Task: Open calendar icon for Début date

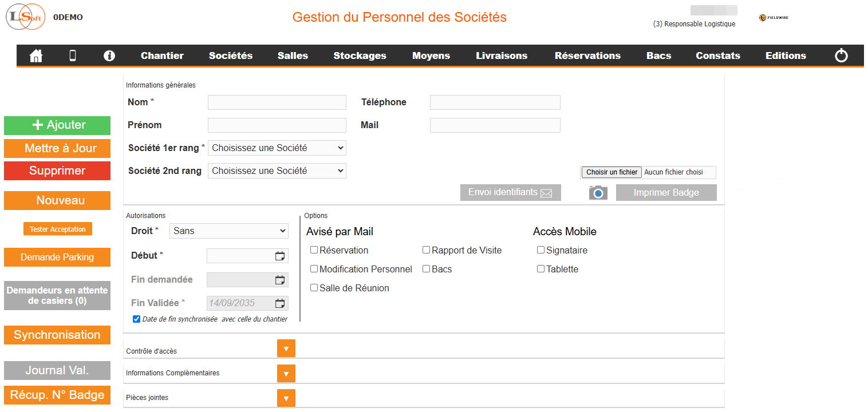Action: tap(280, 256)
